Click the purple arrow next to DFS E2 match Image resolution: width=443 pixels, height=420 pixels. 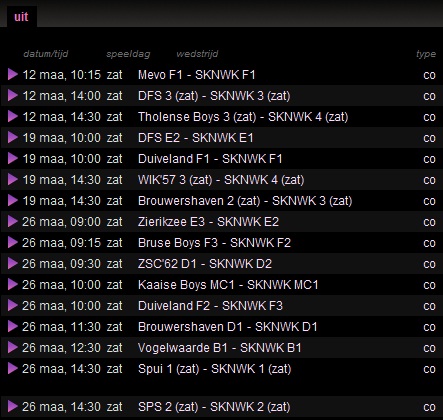13,137
